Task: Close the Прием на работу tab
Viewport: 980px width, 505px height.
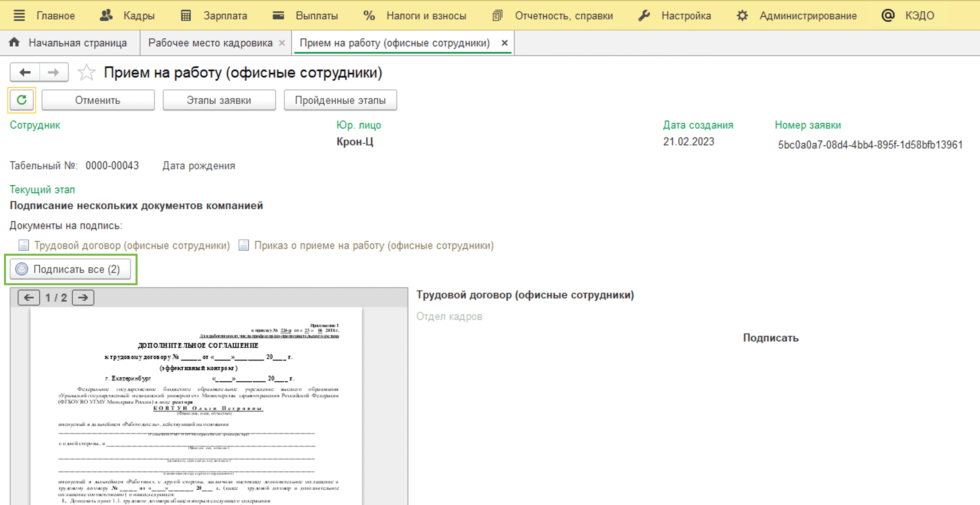Action: click(504, 43)
